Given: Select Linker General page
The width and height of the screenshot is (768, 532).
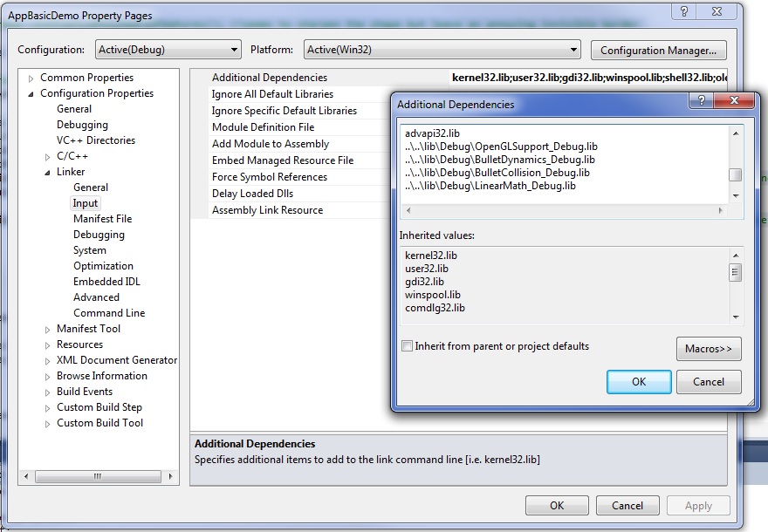Looking at the screenshot, I should point(91,188).
